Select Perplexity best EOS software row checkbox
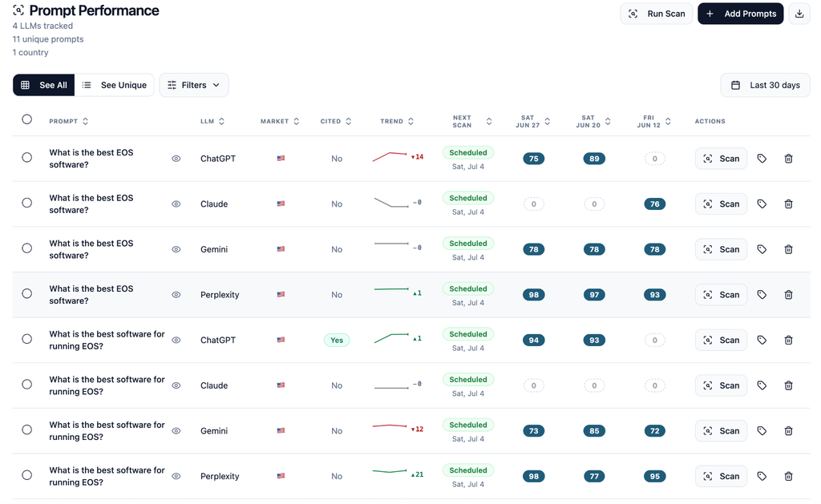821x504 pixels. click(x=26, y=293)
